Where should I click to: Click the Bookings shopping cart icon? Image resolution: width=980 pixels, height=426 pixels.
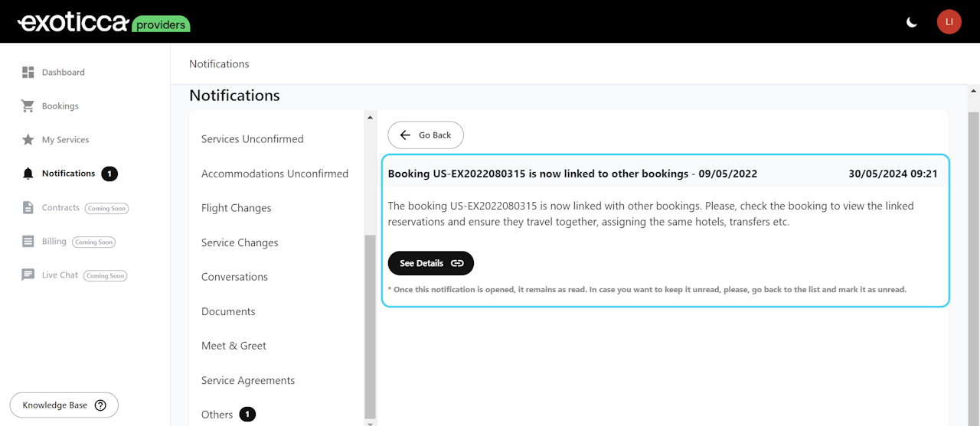(x=28, y=106)
